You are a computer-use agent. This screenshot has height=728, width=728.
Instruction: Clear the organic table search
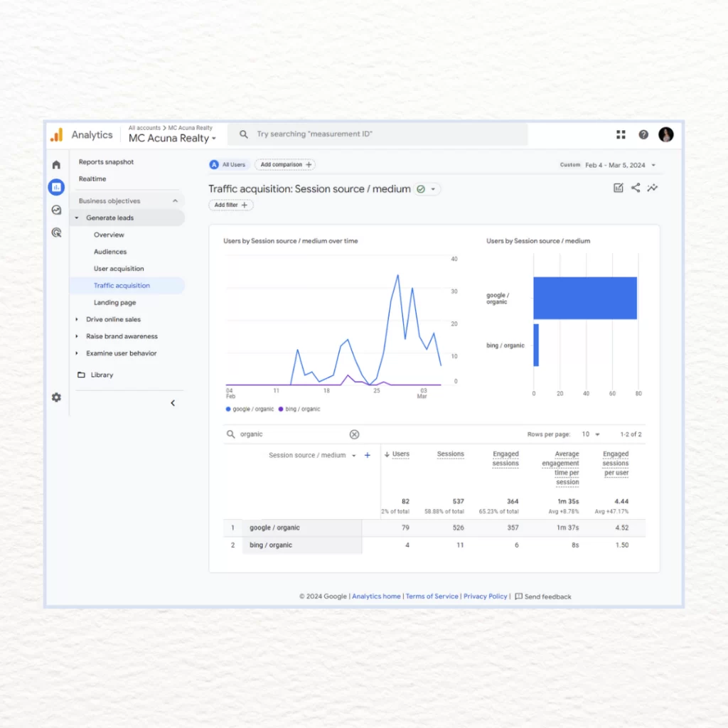[354, 434]
